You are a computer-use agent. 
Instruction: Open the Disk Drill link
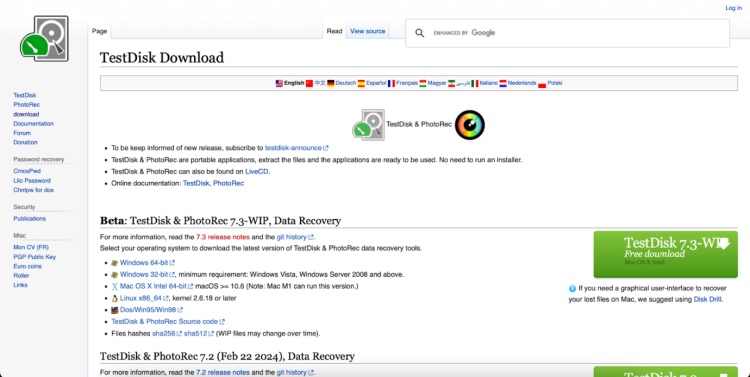click(707, 300)
